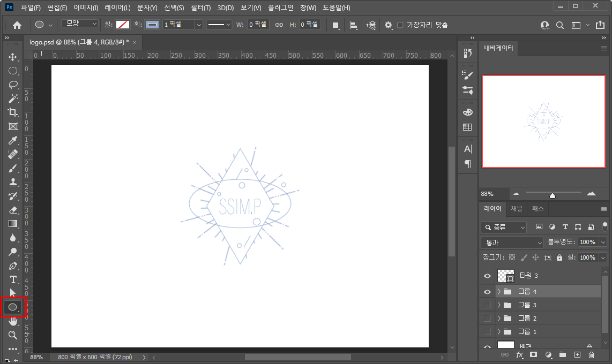Viewport: 612px width, 364px height.
Task: Show the 그룹 3 layer group
Action: pos(487,305)
